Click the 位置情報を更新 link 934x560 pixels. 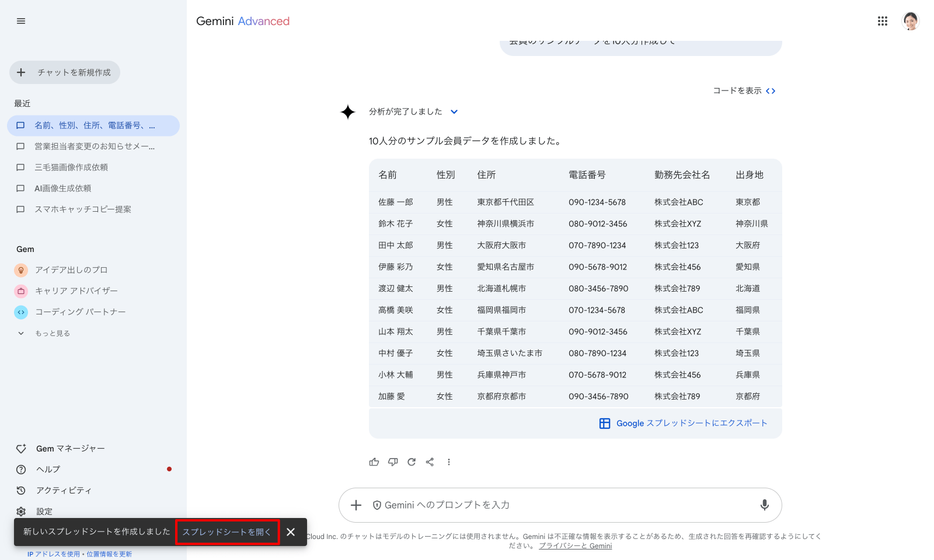(x=109, y=554)
